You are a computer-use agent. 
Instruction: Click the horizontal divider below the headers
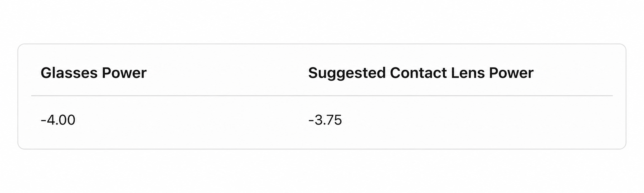(322, 96)
